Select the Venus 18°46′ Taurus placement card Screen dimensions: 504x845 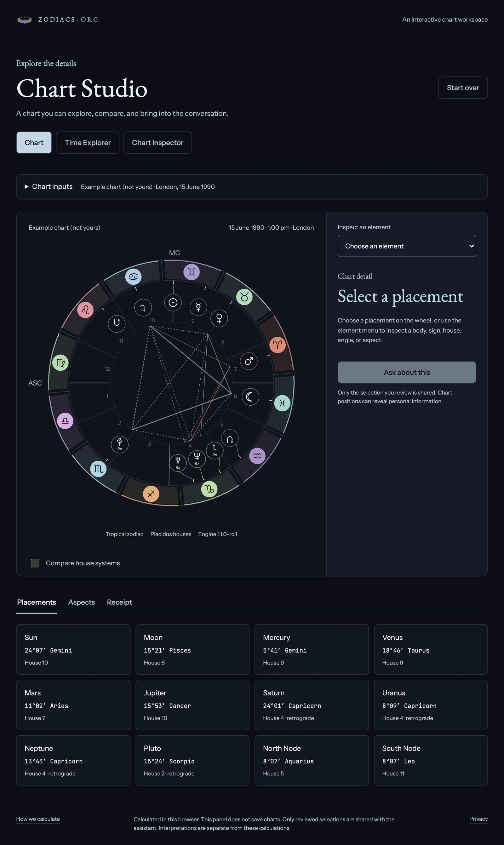click(431, 649)
